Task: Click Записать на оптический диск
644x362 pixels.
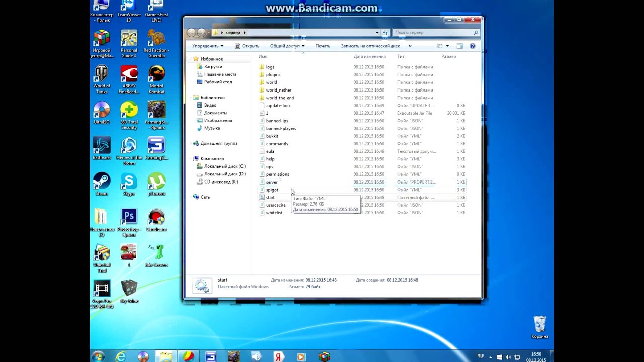Action: coord(370,46)
